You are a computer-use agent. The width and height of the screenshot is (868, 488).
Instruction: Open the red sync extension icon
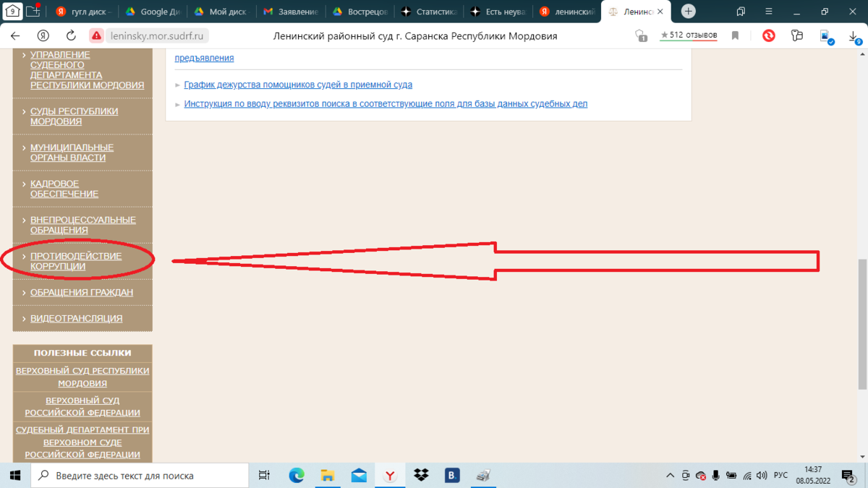pos(769,35)
